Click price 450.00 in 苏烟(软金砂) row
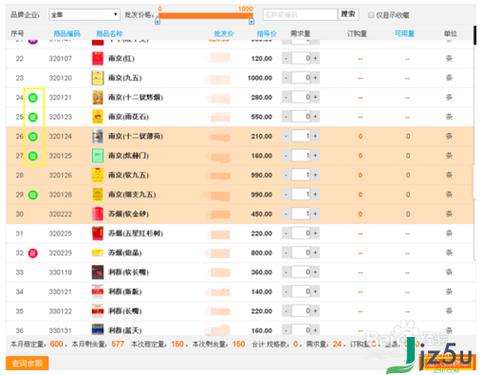The width and height of the screenshot is (484, 375). [x=262, y=214]
